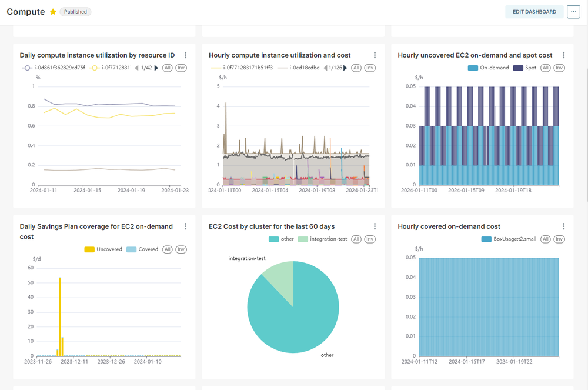588x390 pixels.
Task: Go to previous legend page in Hourly utilization and cost chart
Action: point(326,68)
